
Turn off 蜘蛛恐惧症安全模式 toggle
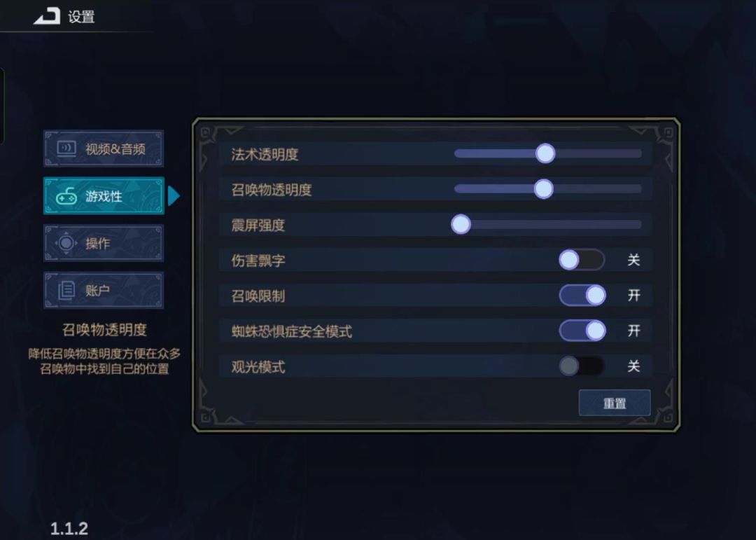pyautogui.click(x=582, y=331)
